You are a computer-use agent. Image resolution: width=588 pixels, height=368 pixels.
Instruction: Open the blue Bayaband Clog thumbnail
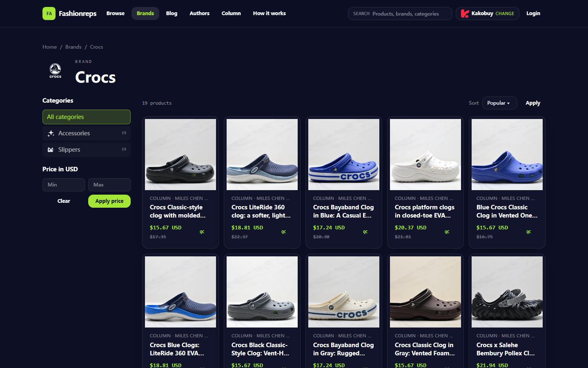pyautogui.click(x=344, y=155)
